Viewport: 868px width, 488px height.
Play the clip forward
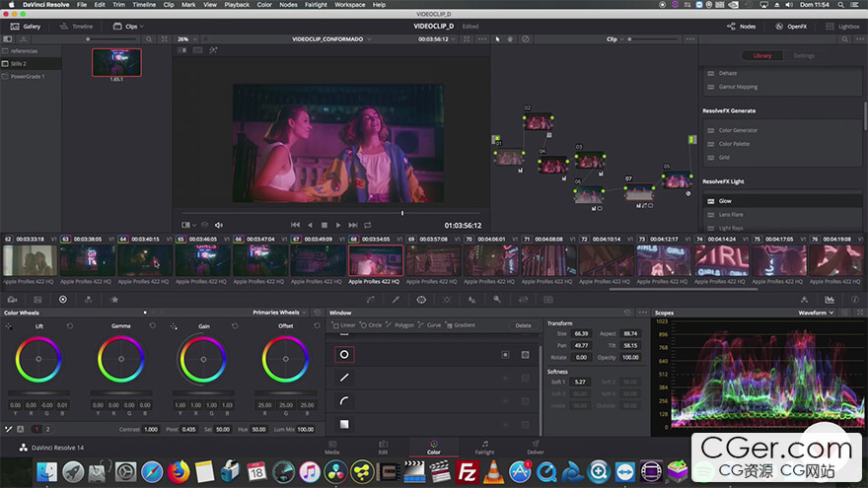point(338,225)
